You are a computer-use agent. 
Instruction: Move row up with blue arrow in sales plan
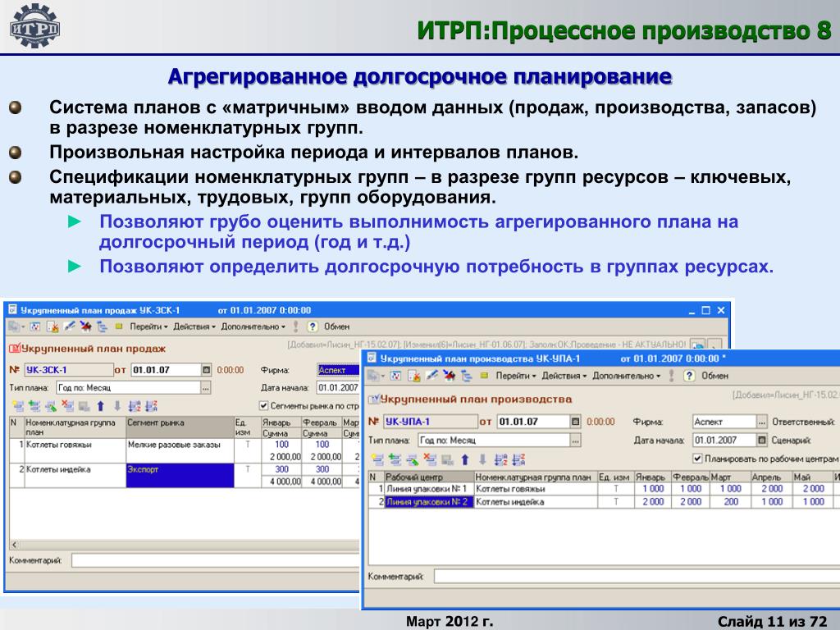(101, 406)
